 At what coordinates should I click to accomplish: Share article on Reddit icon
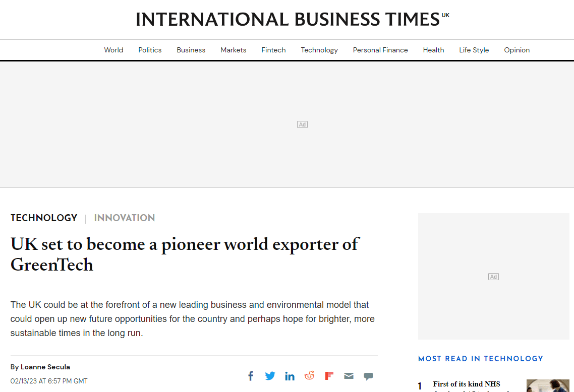pos(309,375)
